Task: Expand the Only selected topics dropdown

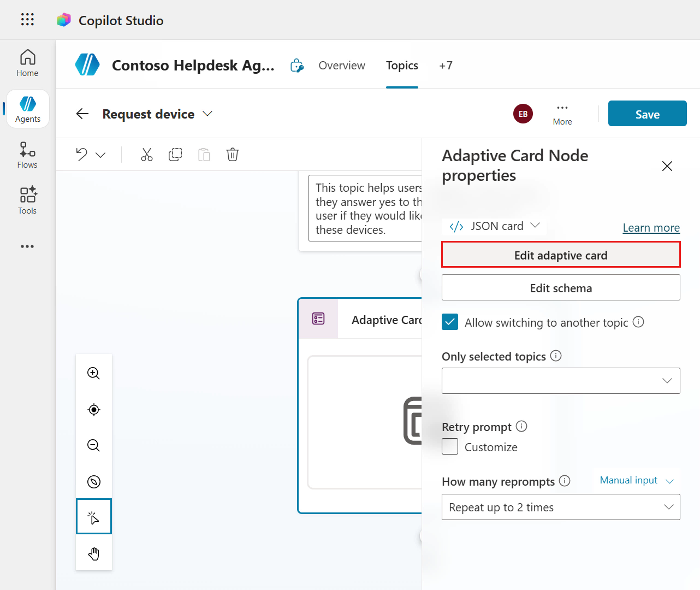Action: click(561, 381)
